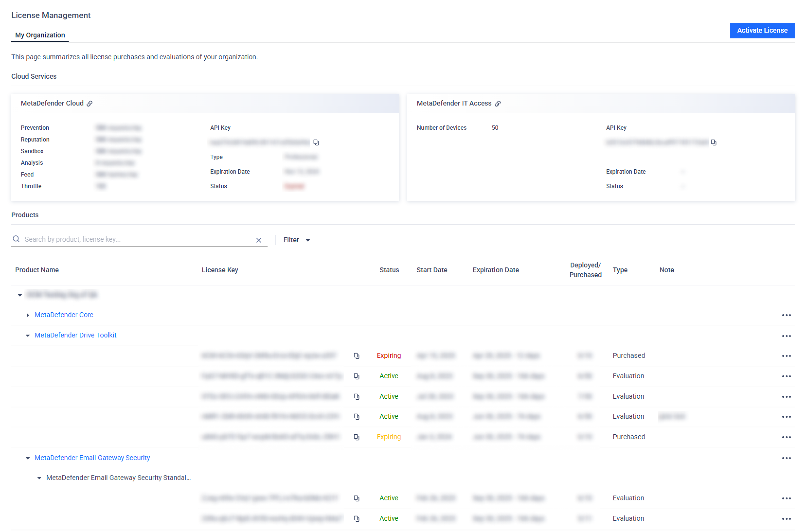Open more options for last Email Gateway Evaluation row

(786, 519)
